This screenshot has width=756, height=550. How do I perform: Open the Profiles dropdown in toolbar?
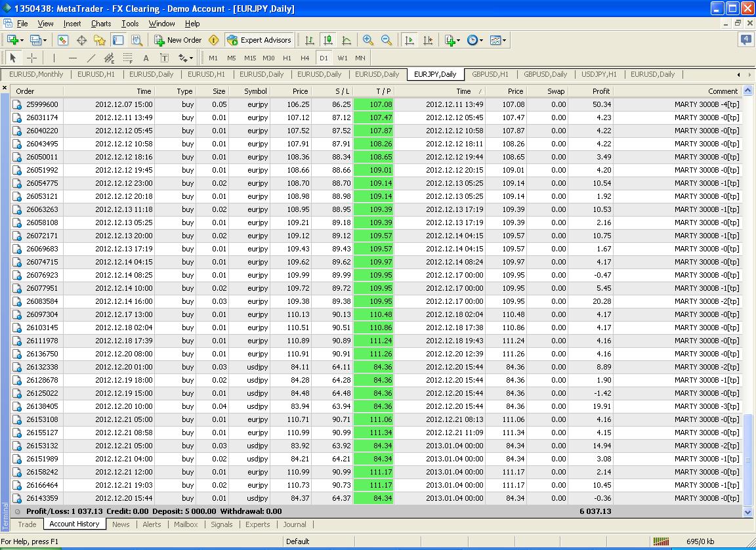(x=38, y=41)
